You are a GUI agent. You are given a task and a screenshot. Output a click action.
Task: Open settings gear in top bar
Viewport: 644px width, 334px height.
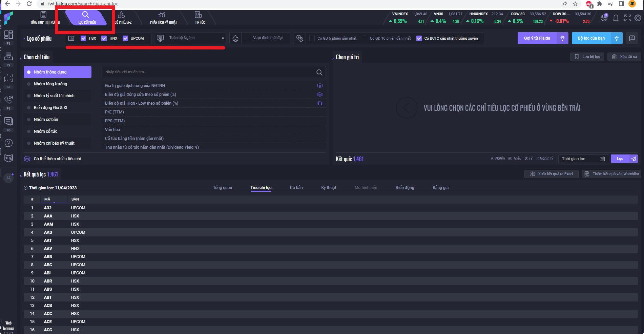point(638,18)
